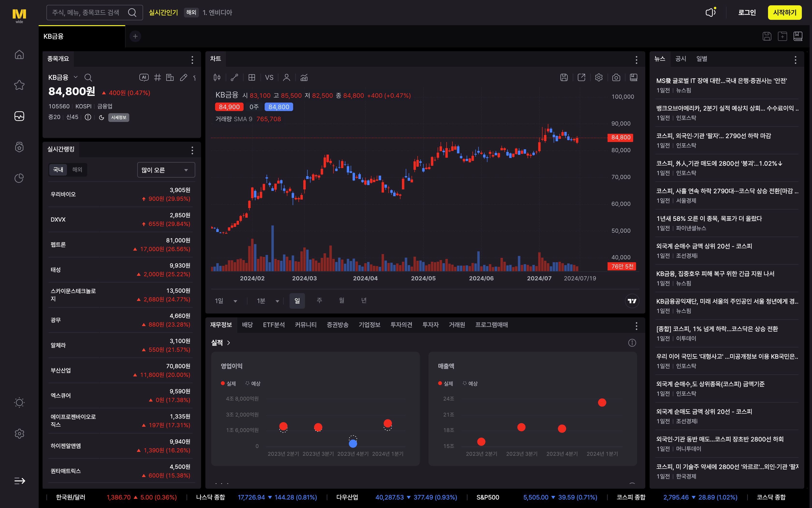Add new tab with plus button

tap(135, 36)
